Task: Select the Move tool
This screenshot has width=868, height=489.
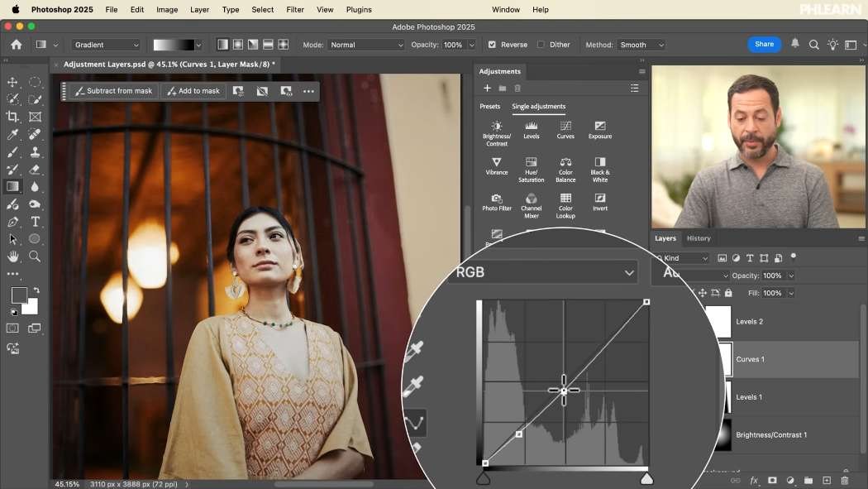Action: click(12, 82)
